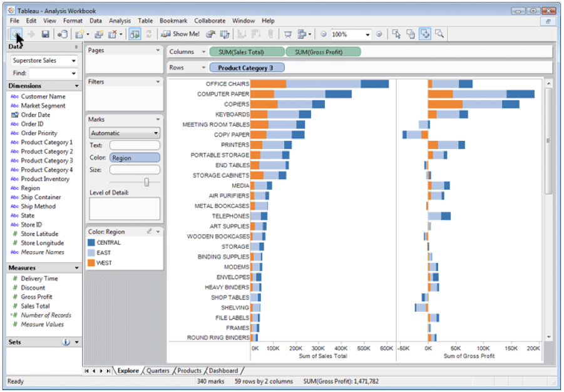Open the Dimensions section dropdown arrow
The height and width of the screenshot is (392, 564).
(78, 86)
